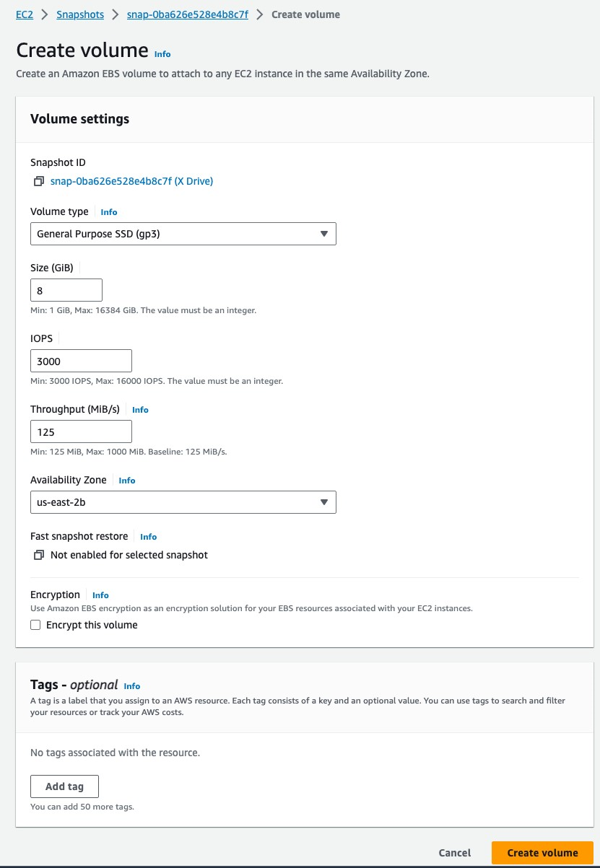Open Info link for Volume type
The width and height of the screenshot is (600, 868).
[108, 212]
